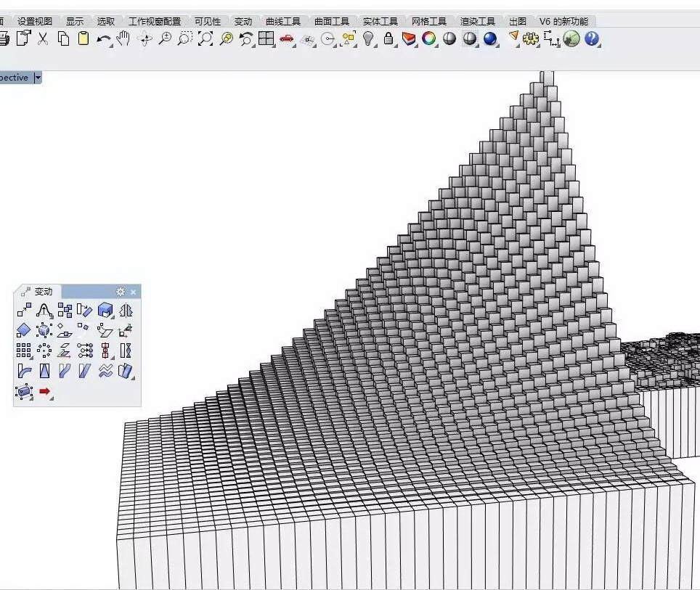Select Bend tool in 变动 panel
The image size is (700, 590).
pyautogui.click(x=24, y=371)
